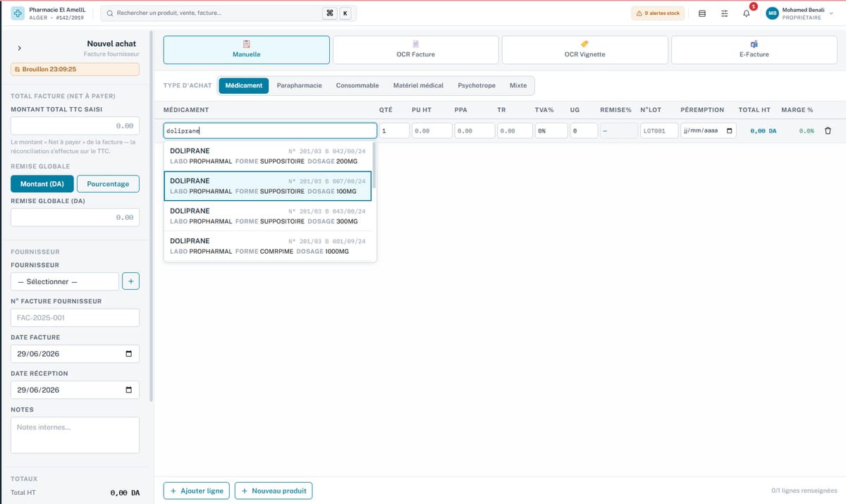
Task: Select Montant (DA) discount mode
Action: click(x=42, y=183)
